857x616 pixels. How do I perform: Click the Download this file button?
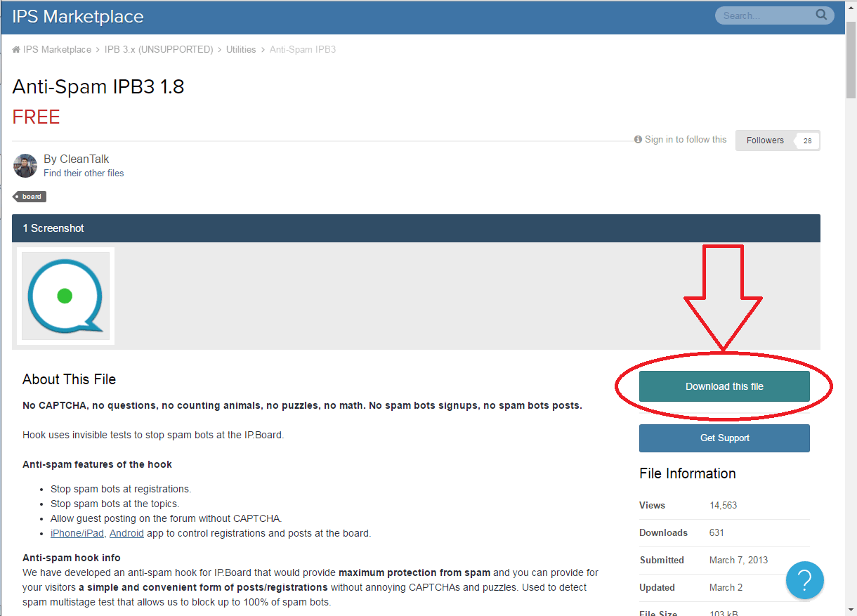[x=724, y=386]
